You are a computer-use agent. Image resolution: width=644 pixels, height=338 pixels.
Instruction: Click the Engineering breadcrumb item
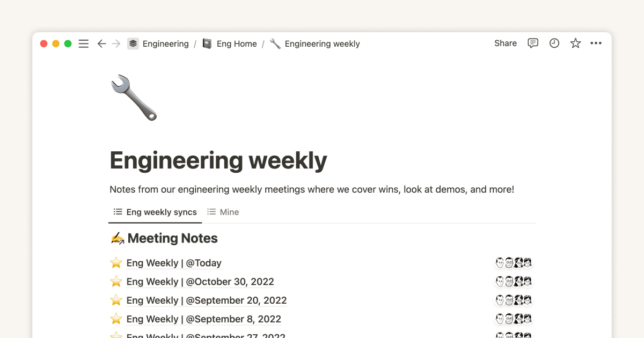coord(165,43)
